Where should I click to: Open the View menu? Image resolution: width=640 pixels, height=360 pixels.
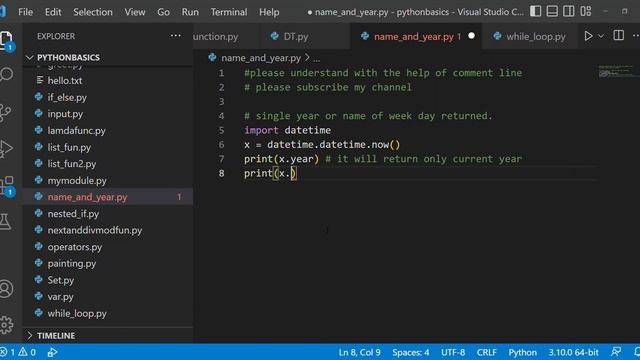pyautogui.click(x=135, y=12)
